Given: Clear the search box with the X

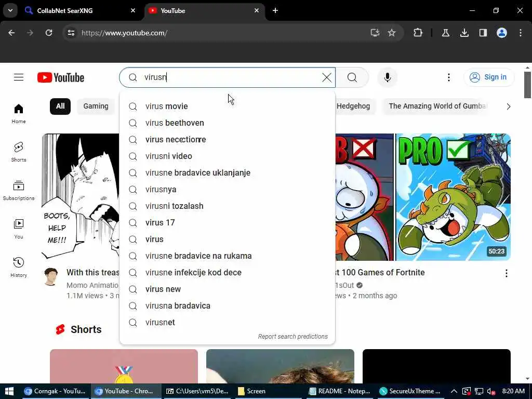Looking at the screenshot, I should [x=327, y=77].
